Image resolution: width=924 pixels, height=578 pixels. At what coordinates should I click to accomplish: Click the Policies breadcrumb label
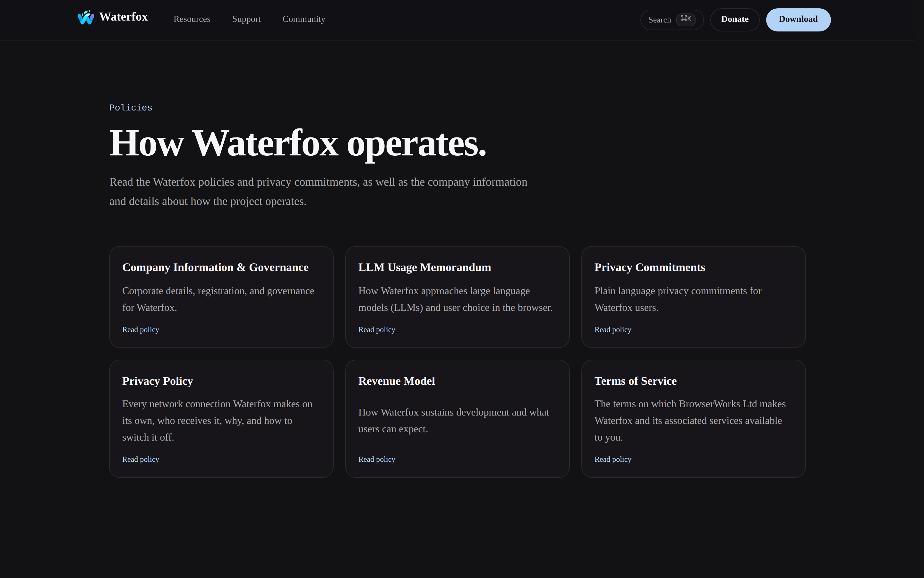pyautogui.click(x=131, y=108)
